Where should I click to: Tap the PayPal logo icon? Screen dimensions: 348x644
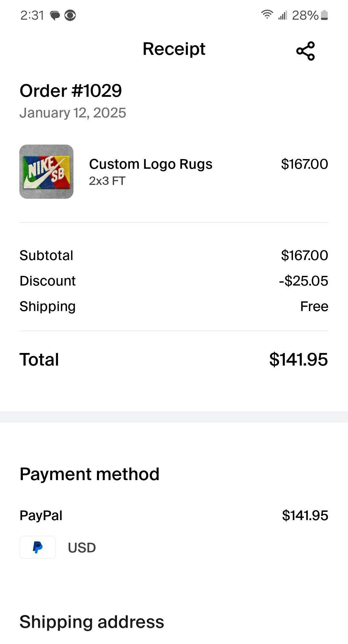[38, 547]
